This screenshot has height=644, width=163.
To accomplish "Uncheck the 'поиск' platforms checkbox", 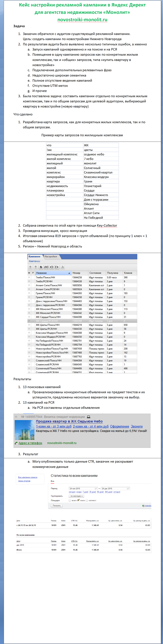I will (78, 500).
